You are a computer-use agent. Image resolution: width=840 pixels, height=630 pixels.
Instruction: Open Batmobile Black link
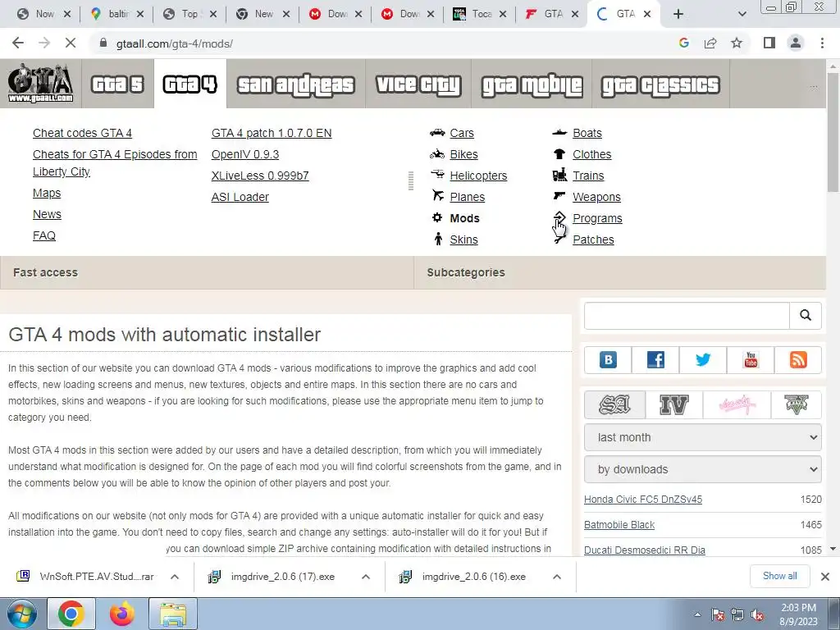click(619, 525)
